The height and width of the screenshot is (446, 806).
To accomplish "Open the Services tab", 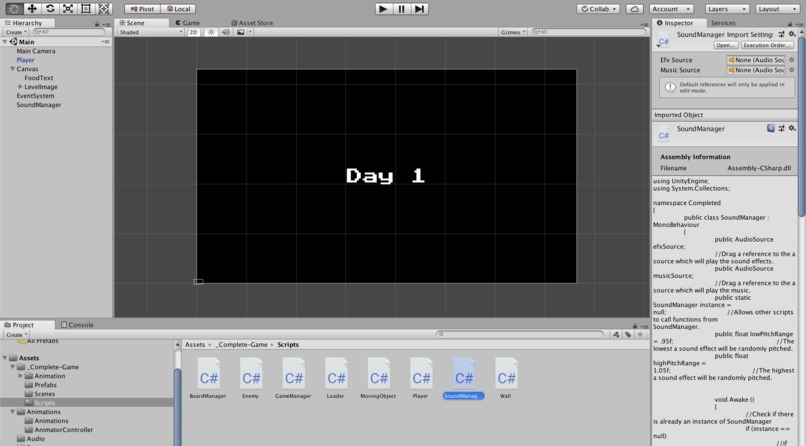I will pyautogui.click(x=723, y=23).
